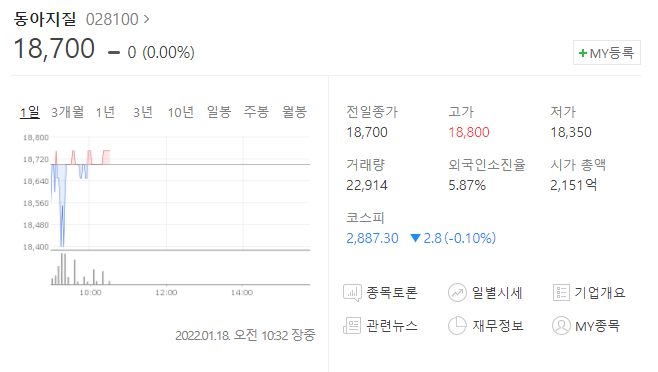Switch chart to 3개월 period
The image size is (658, 372).
tap(68, 112)
